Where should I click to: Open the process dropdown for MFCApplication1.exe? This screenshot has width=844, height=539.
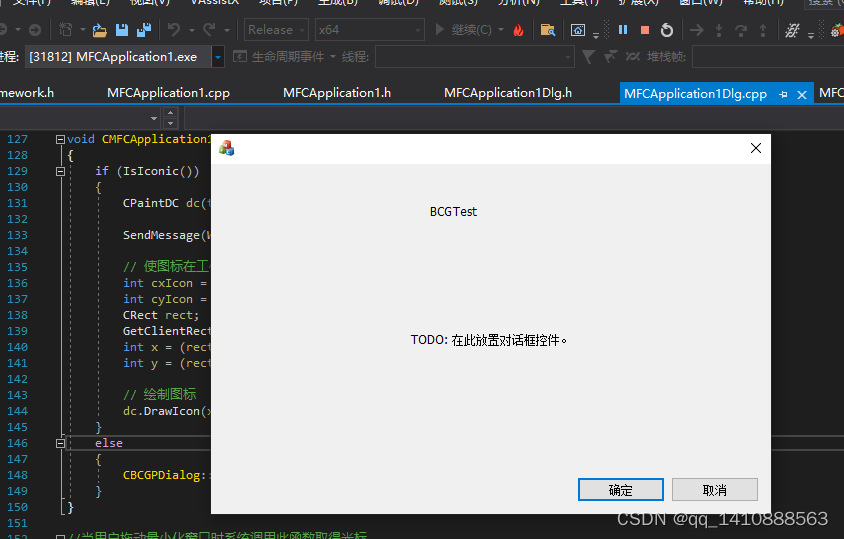pyautogui.click(x=217, y=57)
